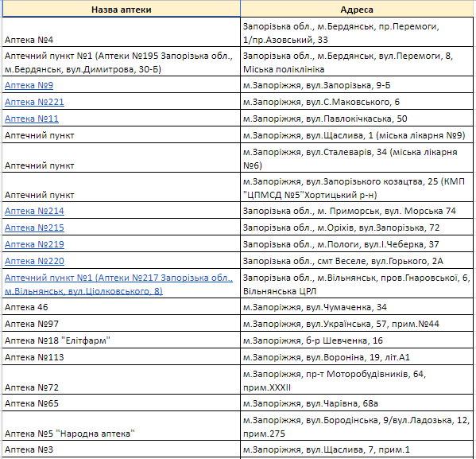
Task: Select the Назва аптеки header cell
Action: (x=121, y=9)
